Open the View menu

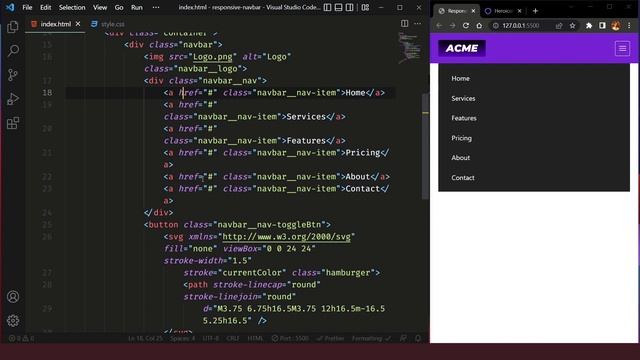pos(100,7)
